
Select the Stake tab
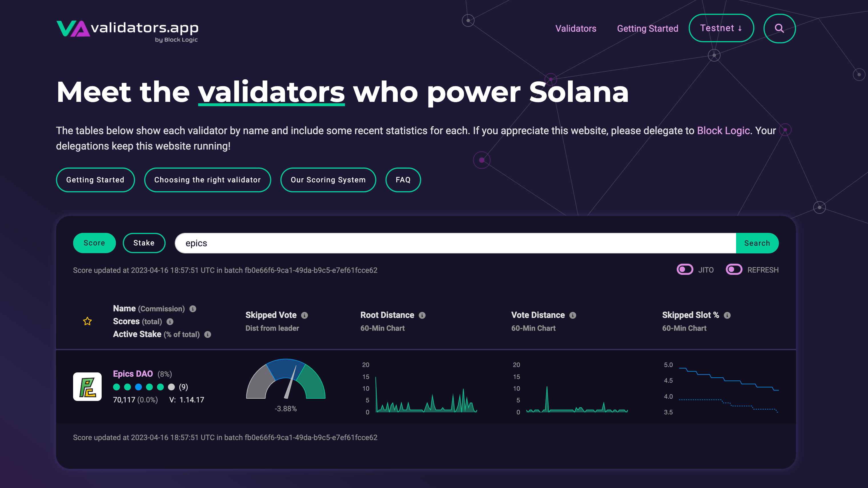(x=144, y=243)
